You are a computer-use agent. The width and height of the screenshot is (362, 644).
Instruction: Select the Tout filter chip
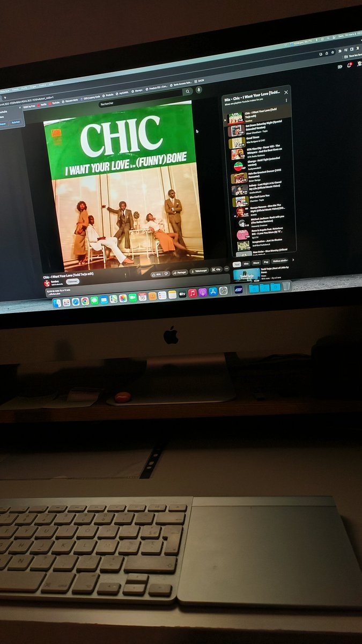(x=237, y=265)
